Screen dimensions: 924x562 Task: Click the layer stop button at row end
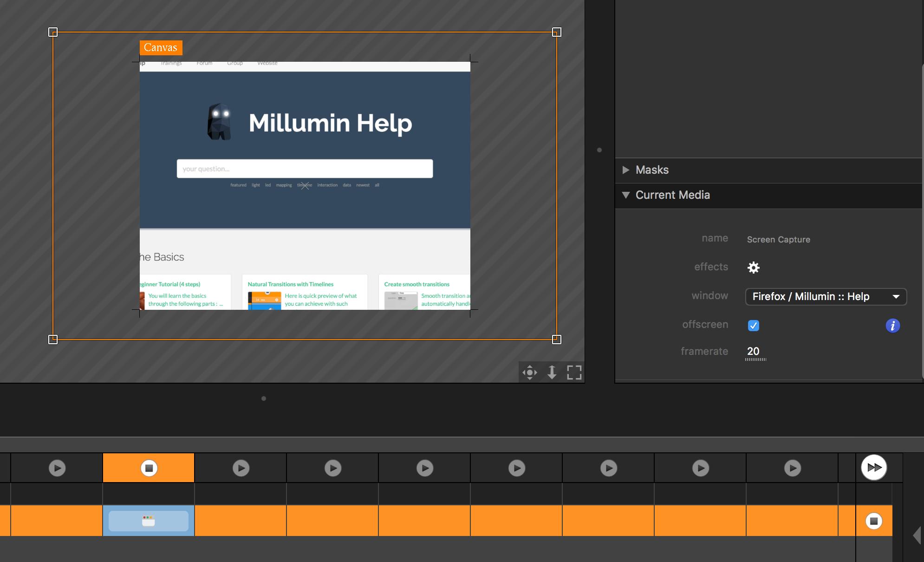(x=873, y=521)
